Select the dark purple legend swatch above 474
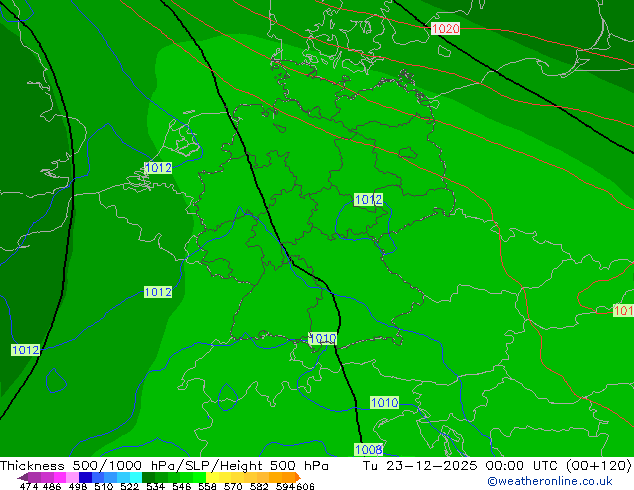Screen dimensions: 634x490 pyautogui.click(x=34, y=477)
